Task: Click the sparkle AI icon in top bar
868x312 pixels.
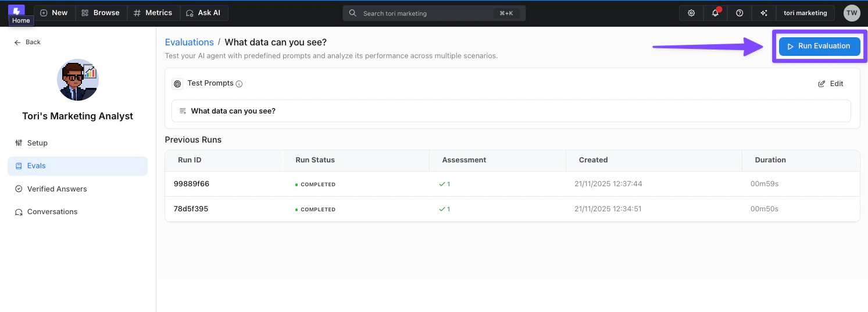Action: [x=764, y=13]
